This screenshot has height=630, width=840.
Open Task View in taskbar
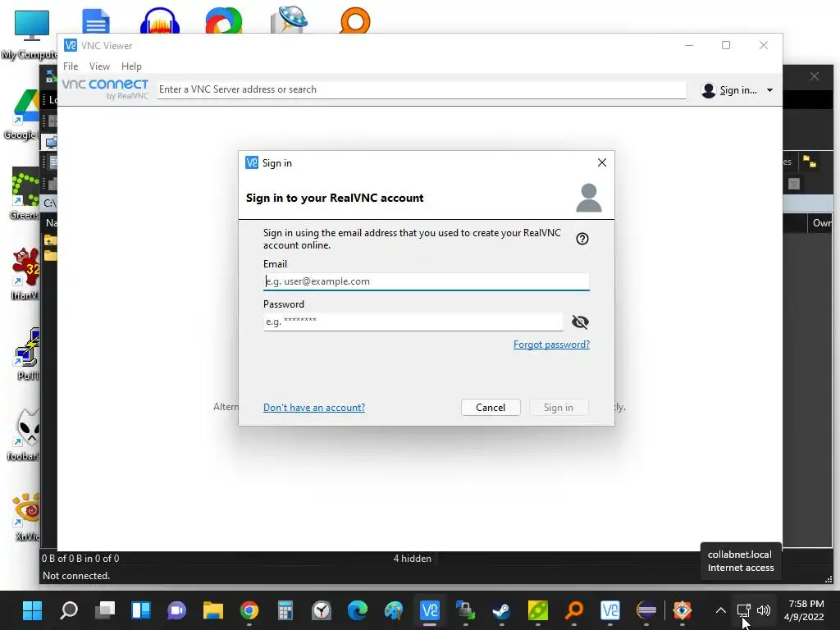tap(104, 610)
